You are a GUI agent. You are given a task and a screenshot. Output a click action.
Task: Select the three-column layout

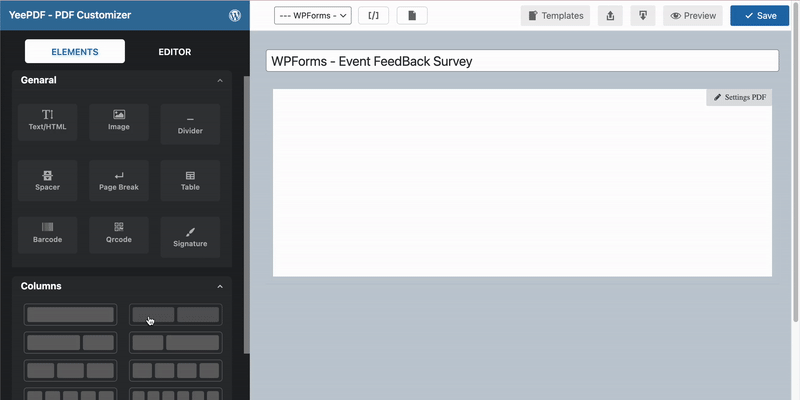(x=70, y=370)
